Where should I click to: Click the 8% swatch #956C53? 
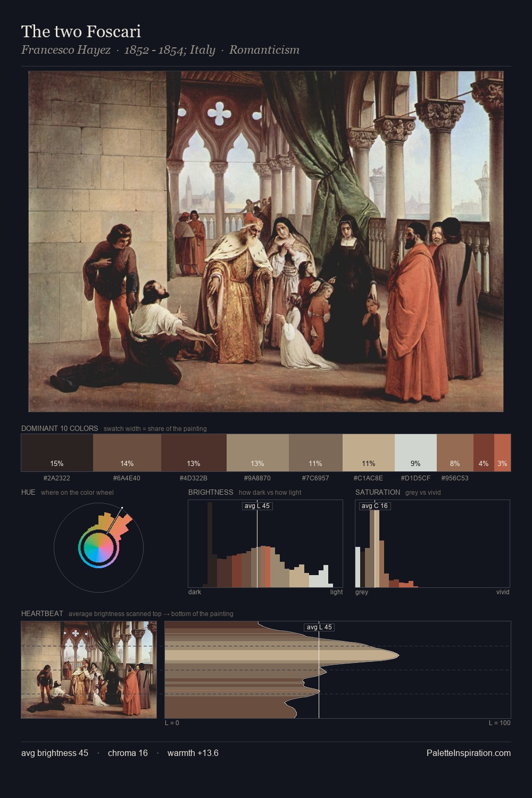click(455, 453)
